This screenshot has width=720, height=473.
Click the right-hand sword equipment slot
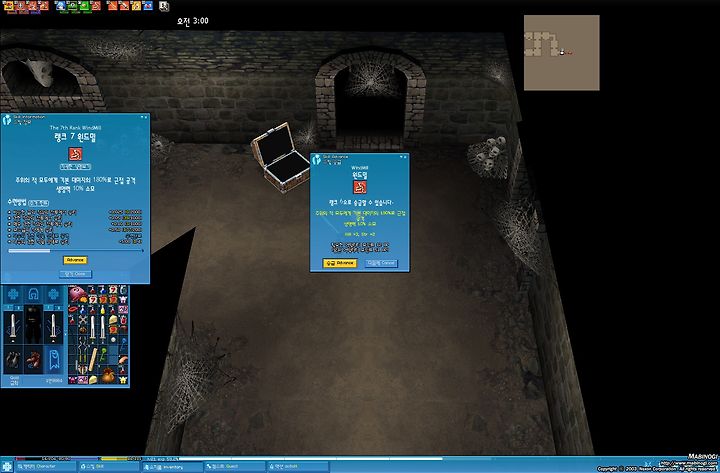[53, 328]
